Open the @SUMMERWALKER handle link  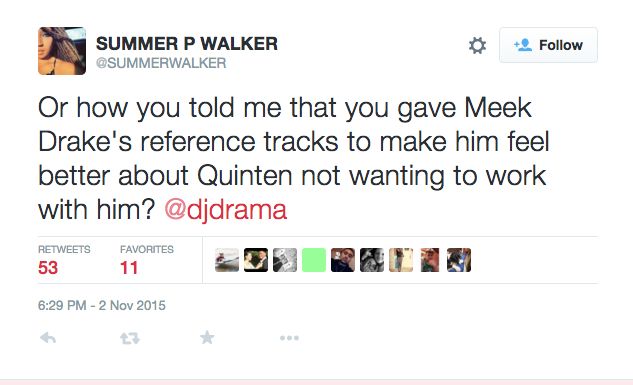point(161,63)
